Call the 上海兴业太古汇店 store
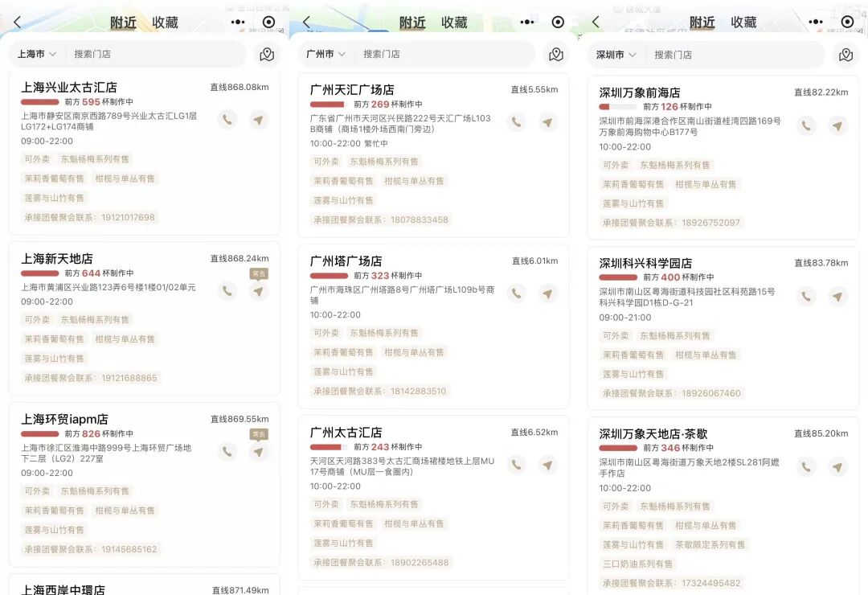Screen dimensions: 868x595 (x=227, y=120)
